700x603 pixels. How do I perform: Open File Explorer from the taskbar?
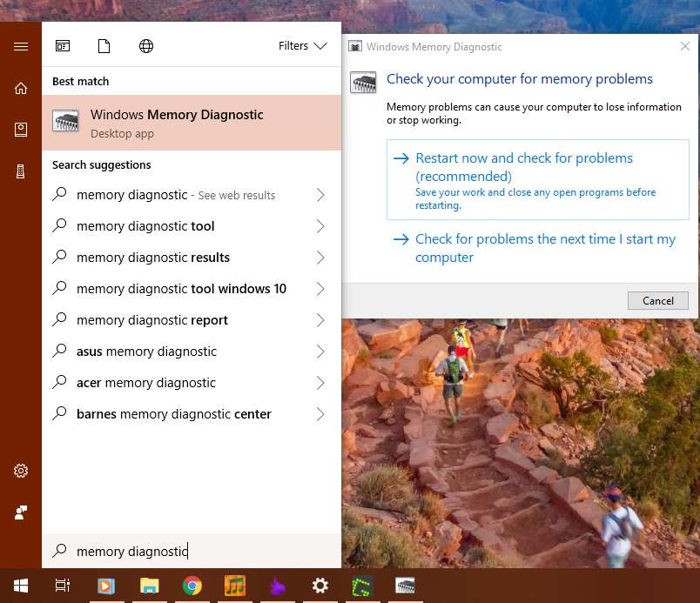(150, 586)
